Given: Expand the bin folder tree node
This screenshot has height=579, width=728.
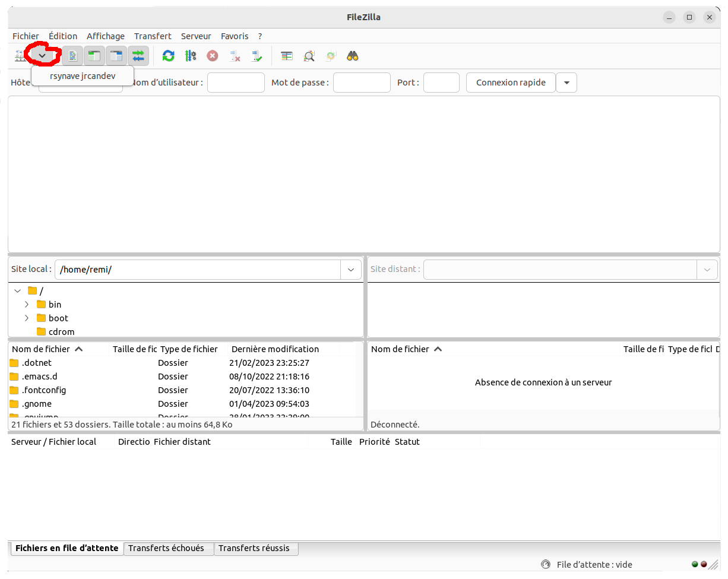Looking at the screenshot, I should [x=27, y=304].
